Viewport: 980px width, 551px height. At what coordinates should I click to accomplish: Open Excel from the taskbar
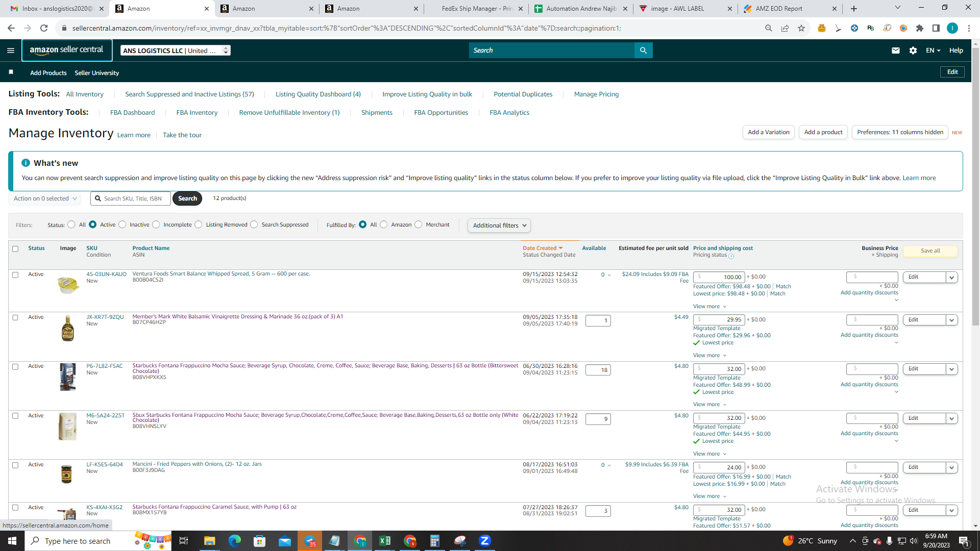click(x=385, y=541)
